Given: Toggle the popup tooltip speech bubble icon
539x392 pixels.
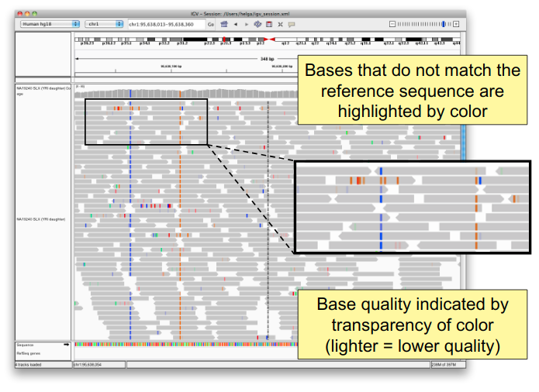Looking at the screenshot, I should (x=292, y=24).
